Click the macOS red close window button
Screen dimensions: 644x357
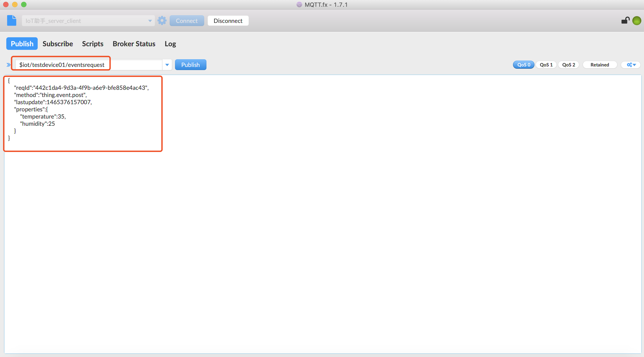point(6,4)
